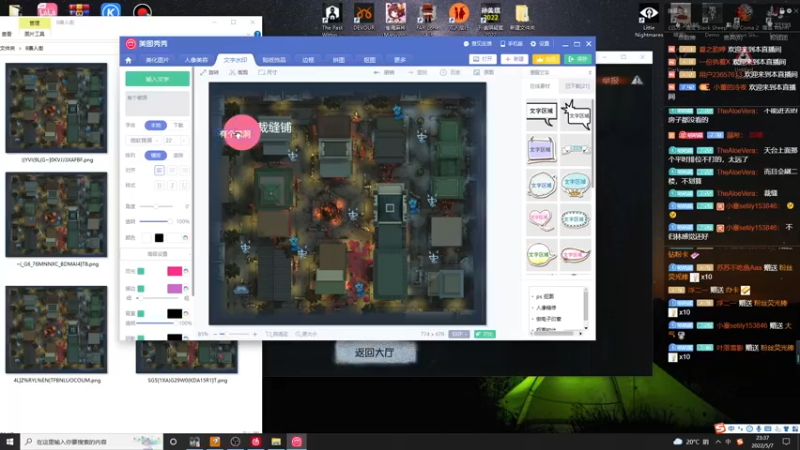800x450 pixels.
Task: Toggle bold B formatting
Action: click(x=159, y=186)
